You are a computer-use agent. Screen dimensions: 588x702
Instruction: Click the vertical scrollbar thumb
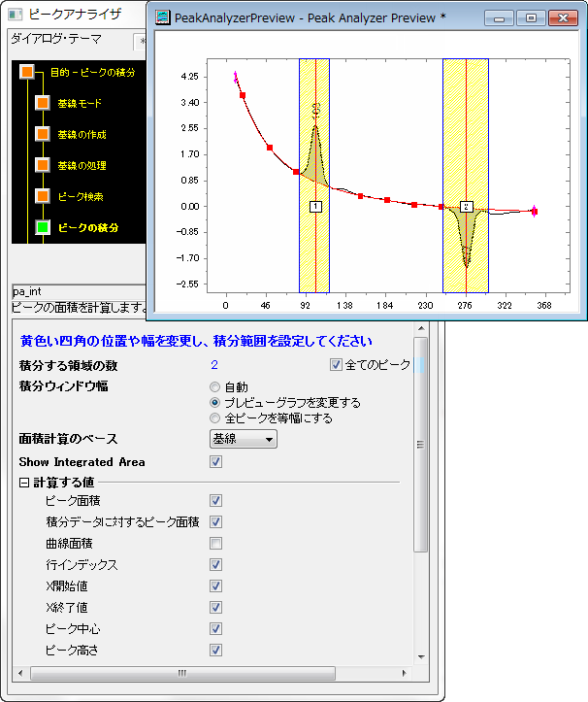click(x=421, y=445)
